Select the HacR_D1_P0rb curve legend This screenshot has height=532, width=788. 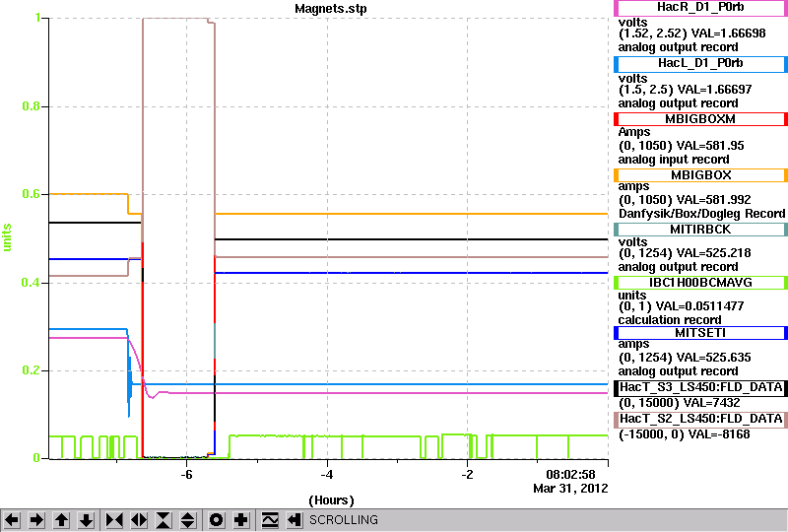pyautogui.click(x=700, y=8)
